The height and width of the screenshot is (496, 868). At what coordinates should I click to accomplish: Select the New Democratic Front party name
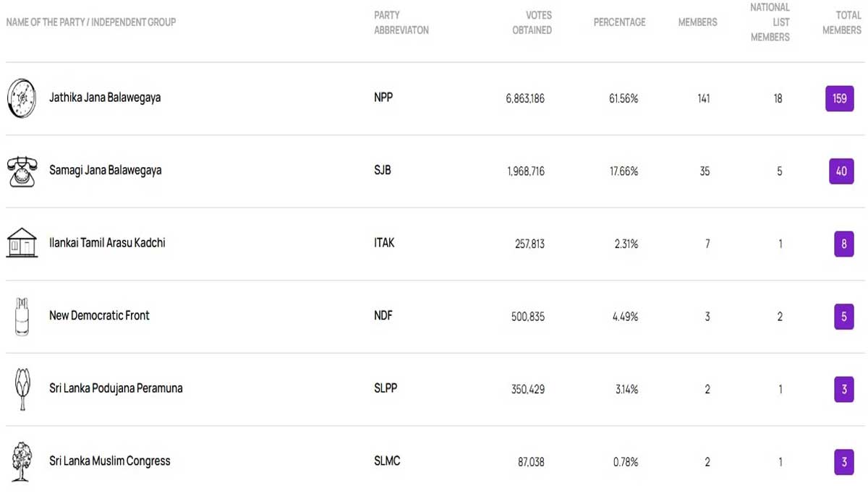[x=99, y=315]
